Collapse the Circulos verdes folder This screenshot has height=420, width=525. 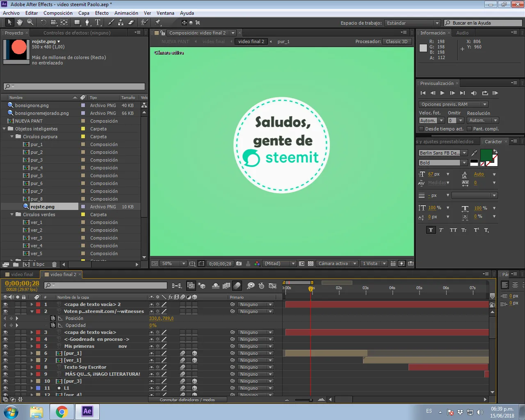coord(12,215)
